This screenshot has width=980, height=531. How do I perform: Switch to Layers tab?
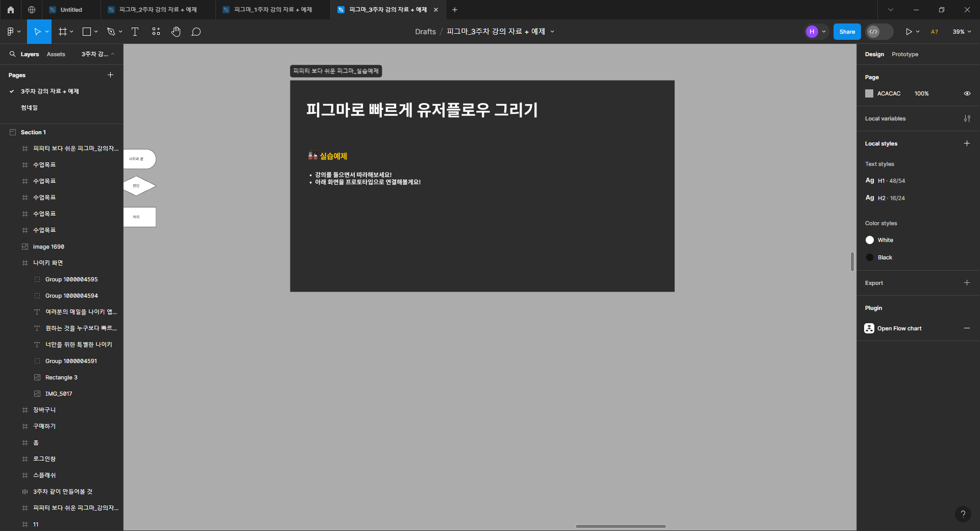[x=30, y=54]
